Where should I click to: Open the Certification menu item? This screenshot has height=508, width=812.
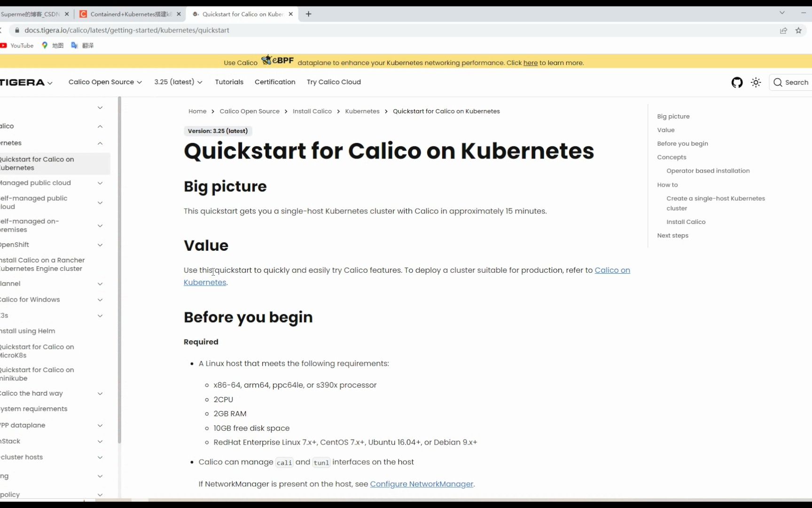(x=275, y=82)
